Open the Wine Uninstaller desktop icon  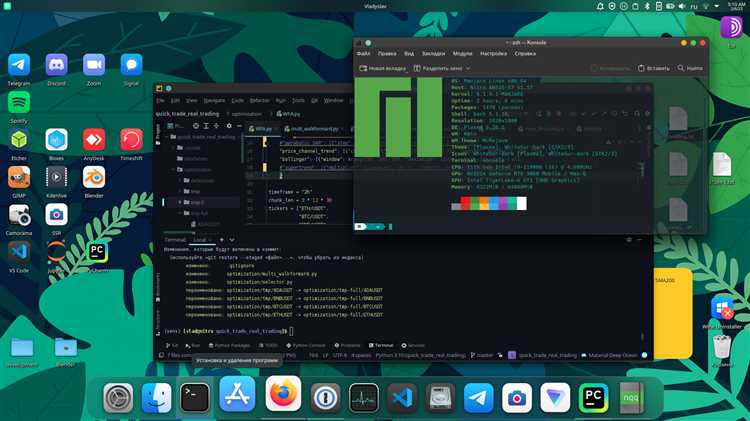pos(722,308)
